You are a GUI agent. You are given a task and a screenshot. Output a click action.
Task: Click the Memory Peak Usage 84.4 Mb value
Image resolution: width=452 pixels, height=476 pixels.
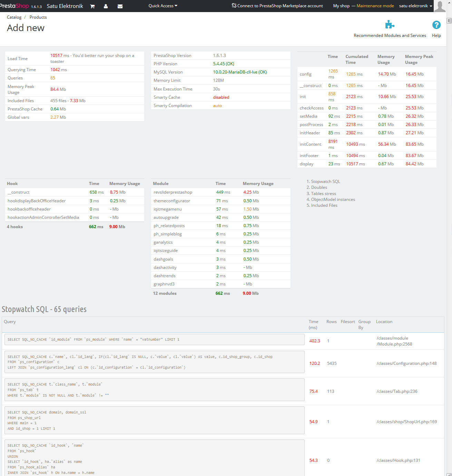click(x=58, y=89)
